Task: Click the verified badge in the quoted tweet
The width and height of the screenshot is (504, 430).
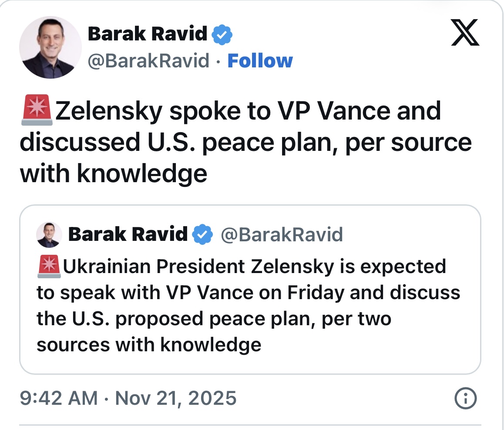Action: (202, 235)
